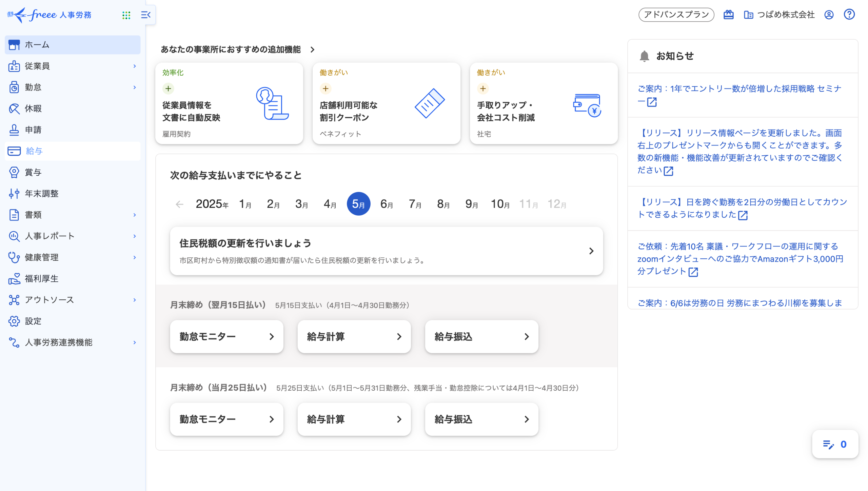Viewport: 868px width, 491px height.
Task: Open the app switcher grid icon
Action: tap(126, 15)
